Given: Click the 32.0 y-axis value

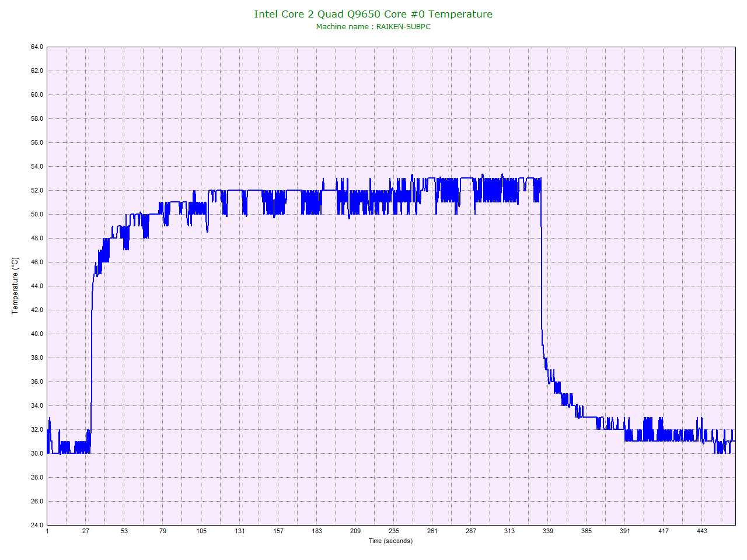Looking at the screenshot, I should 37,429.
